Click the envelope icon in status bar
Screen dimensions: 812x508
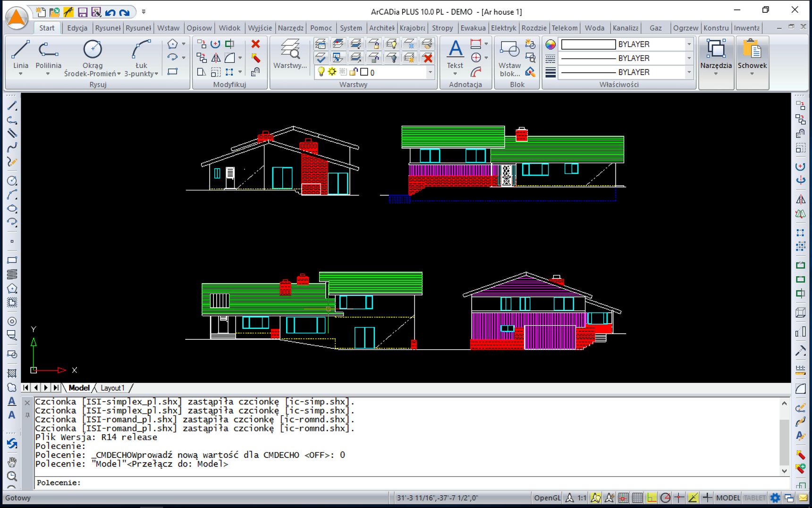pos(803,498)
